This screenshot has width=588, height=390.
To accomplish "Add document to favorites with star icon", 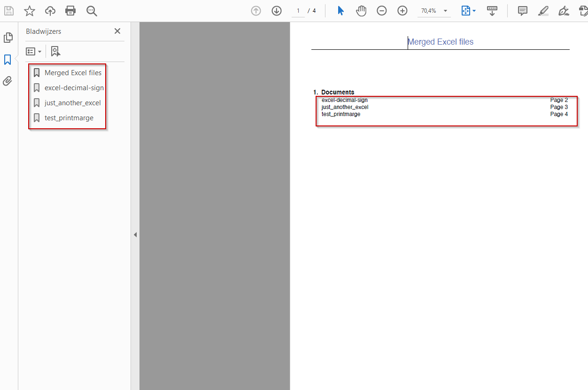I will 30,11.
